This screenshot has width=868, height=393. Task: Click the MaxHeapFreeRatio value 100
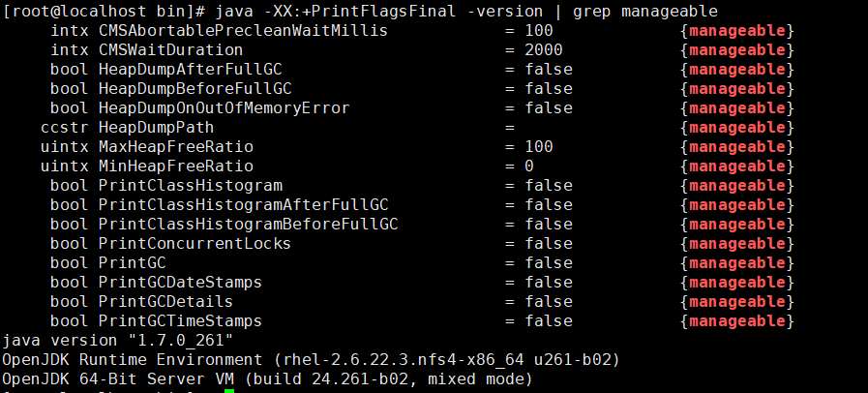539,147
